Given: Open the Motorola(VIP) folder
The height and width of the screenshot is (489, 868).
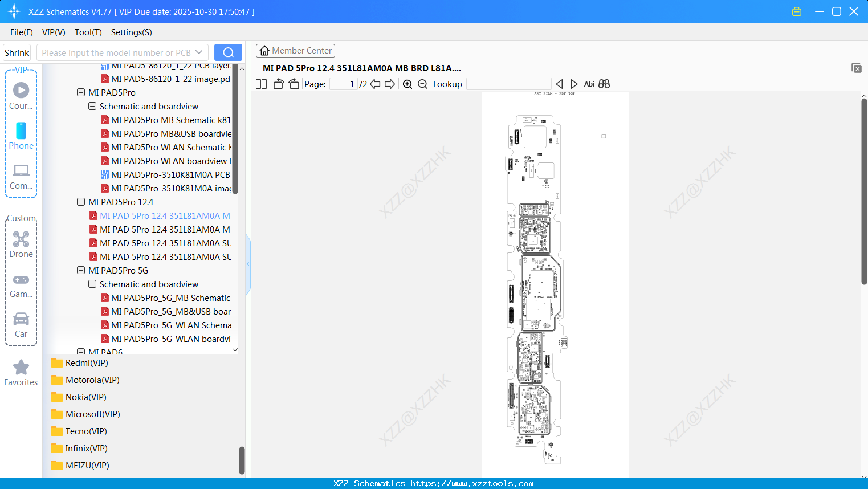Looking at the screenshot, I should point(85,380).
